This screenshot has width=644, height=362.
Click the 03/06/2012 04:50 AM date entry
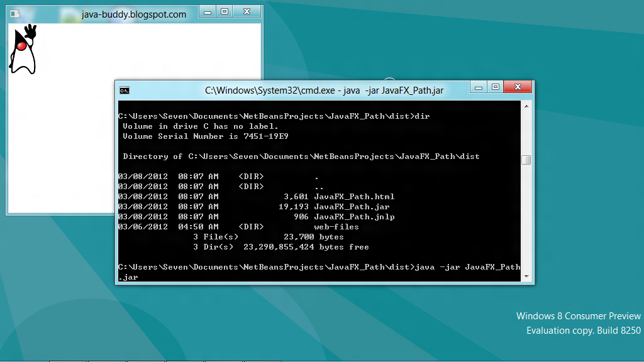pyautogui.click(x=168, y=227)
